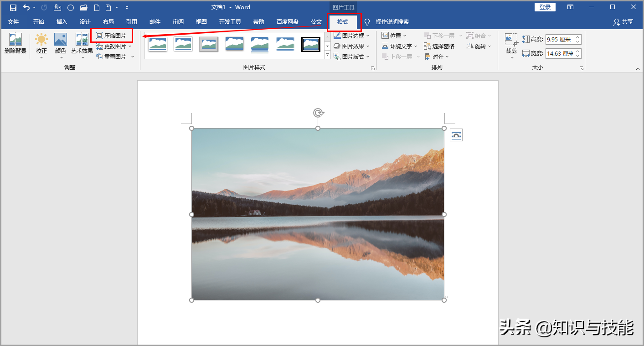Expand the 图片边框 (Picture Border) dropdown

[351, 36]
